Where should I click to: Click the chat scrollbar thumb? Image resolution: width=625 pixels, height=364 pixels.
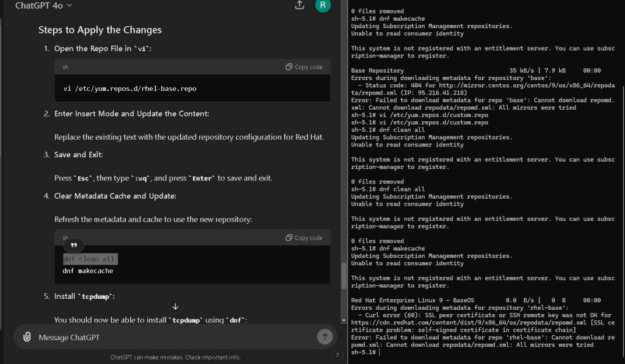(344, 276)
